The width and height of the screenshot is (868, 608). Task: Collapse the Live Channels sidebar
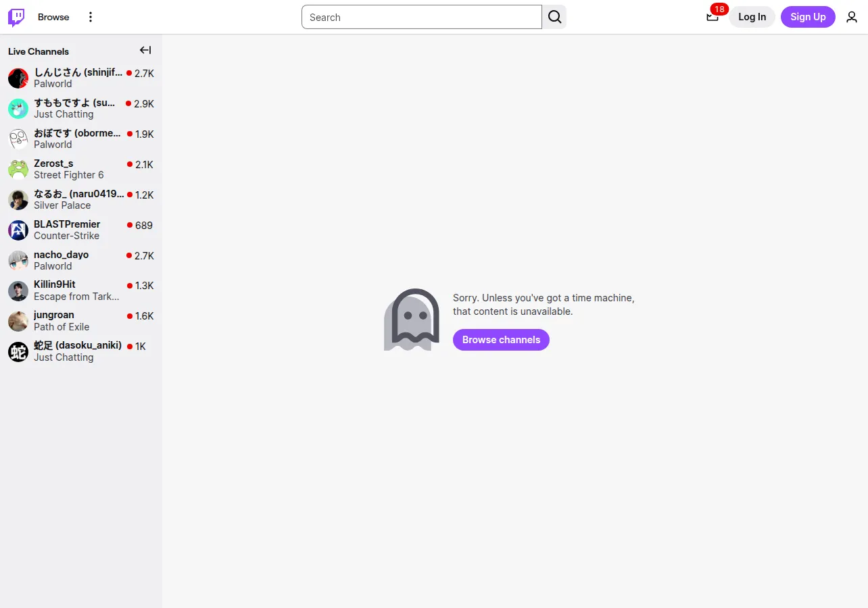[x=145, y=50]
